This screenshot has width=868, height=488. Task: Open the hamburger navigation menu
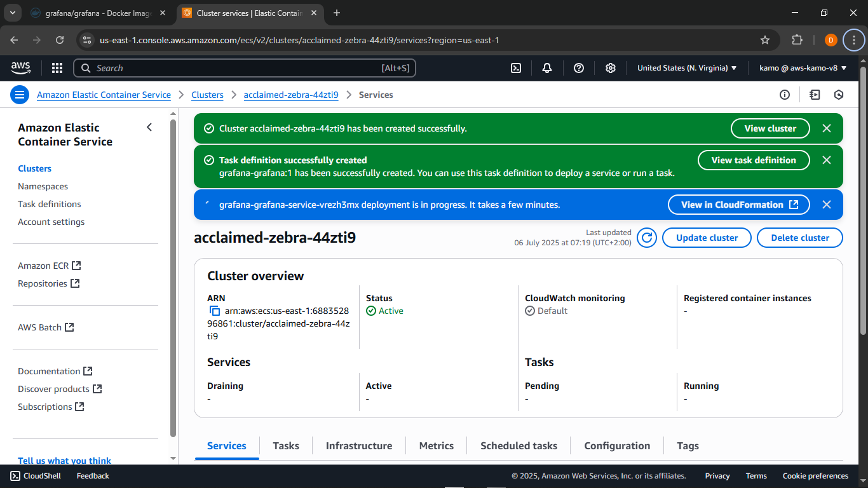pyautogui.click(x=19, y=94)
